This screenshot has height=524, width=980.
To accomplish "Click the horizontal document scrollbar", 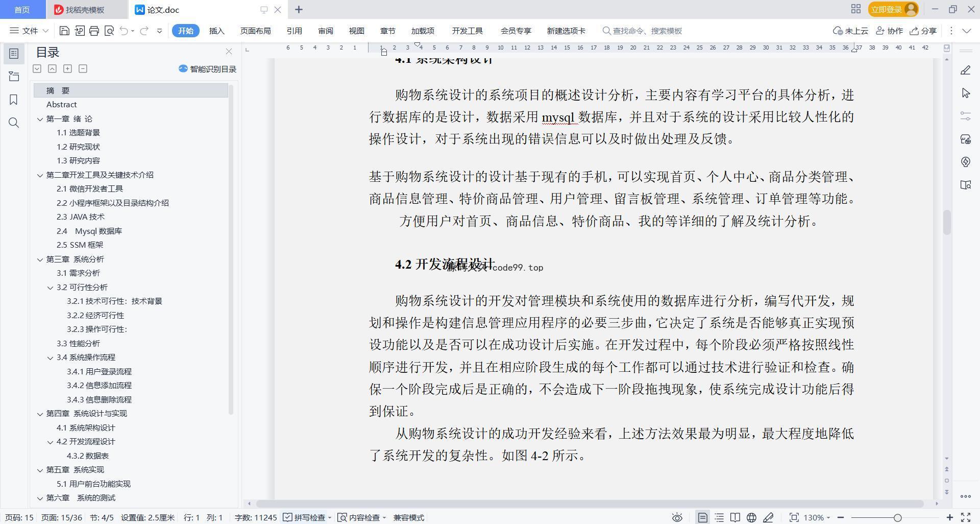I will [590, 504].
